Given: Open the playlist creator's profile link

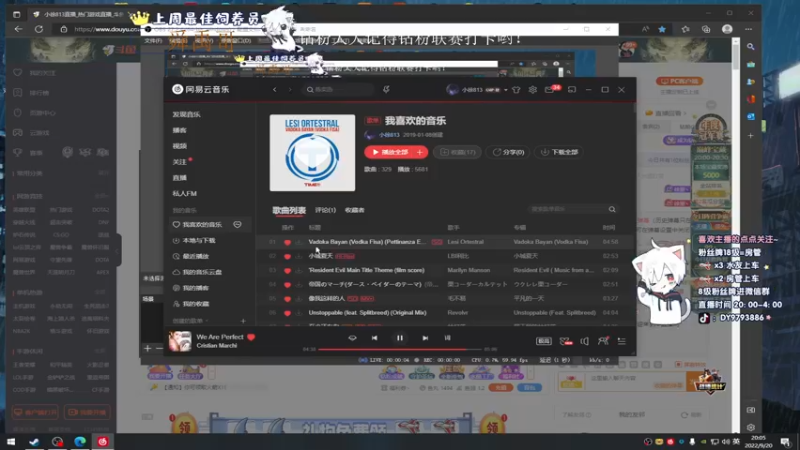Looking at the screenshot, I should (389, 135).
